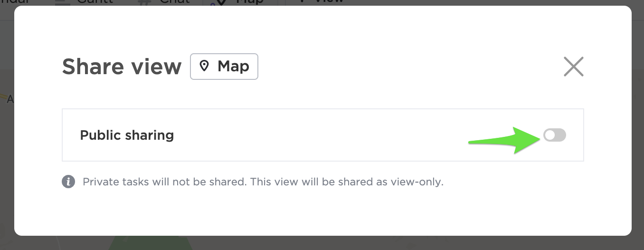Click the note about private tasks not being shared
This screenshot has height=250, width=644.
[x=263, y=182]
